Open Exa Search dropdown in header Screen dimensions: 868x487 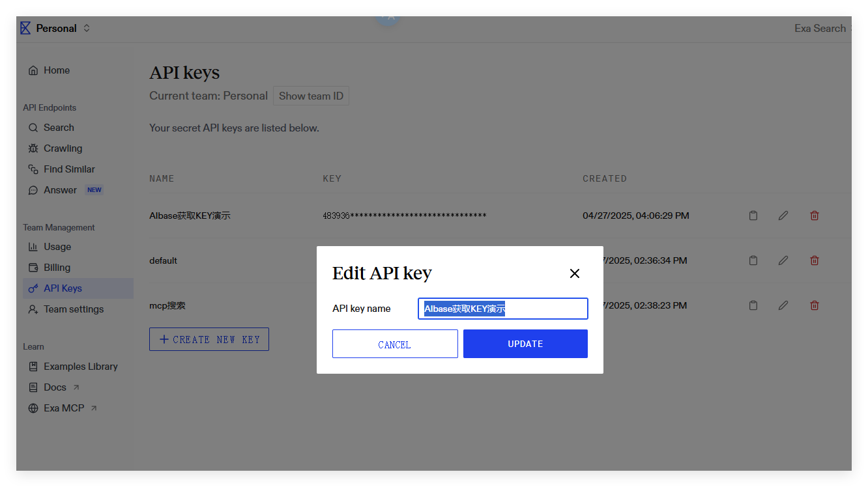click(820, 28)
